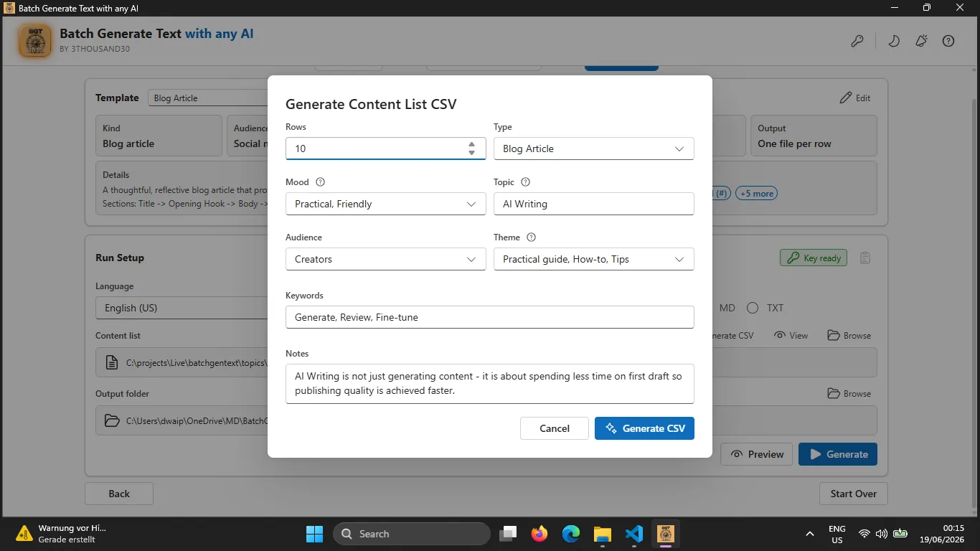Click the volume speaker tray icon
This screenshot has width=980, height=551.
882,534
